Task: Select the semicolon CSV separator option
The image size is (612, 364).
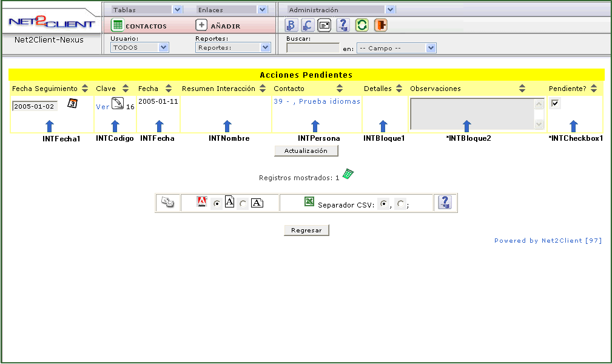Action: 400,204
